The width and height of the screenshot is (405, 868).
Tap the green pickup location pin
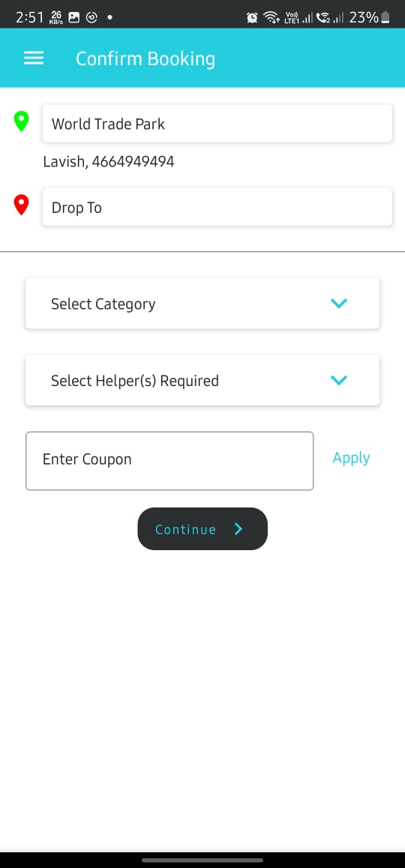pyautogui.click(x=21, y=121)
